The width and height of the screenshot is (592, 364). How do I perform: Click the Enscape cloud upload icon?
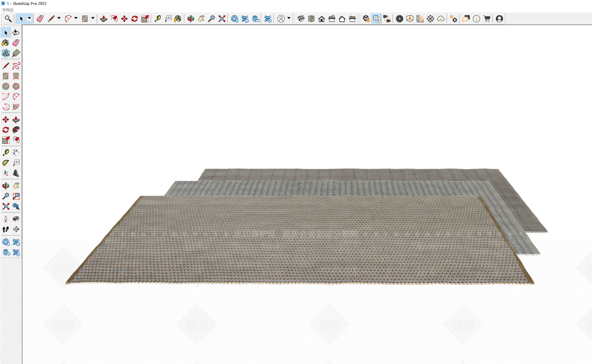coord(441,18)
